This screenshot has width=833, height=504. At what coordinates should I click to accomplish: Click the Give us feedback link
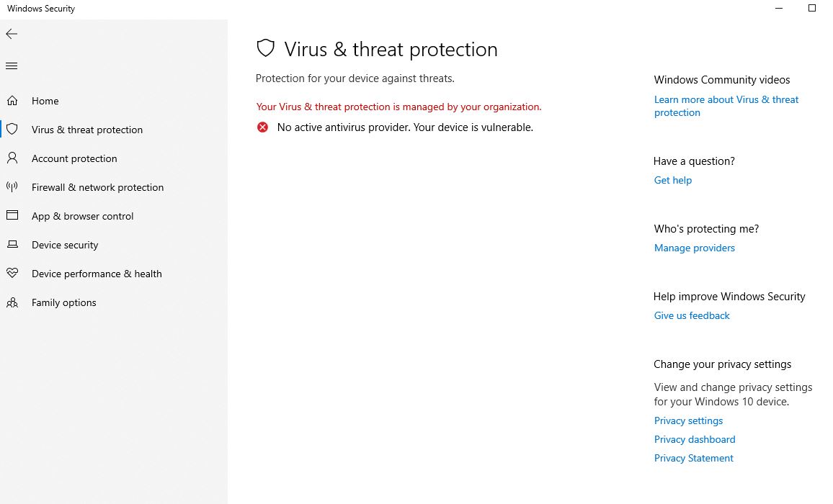(692, 315)
